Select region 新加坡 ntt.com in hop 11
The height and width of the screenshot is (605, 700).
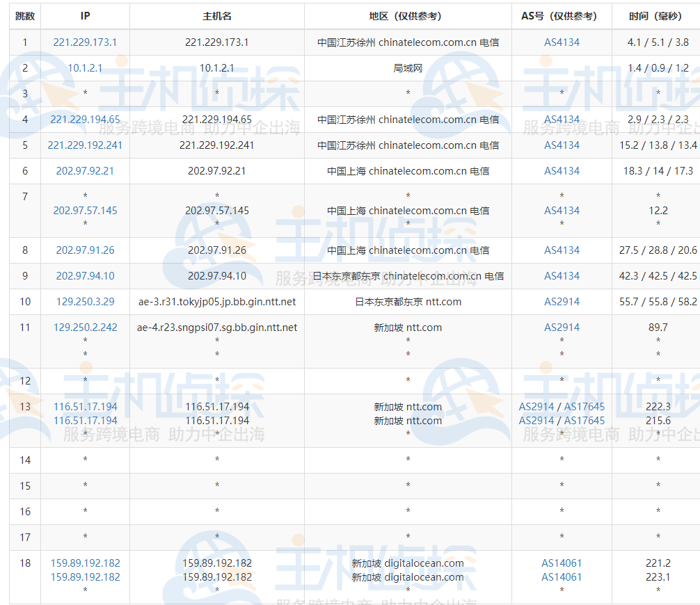(x=408, y=328)
